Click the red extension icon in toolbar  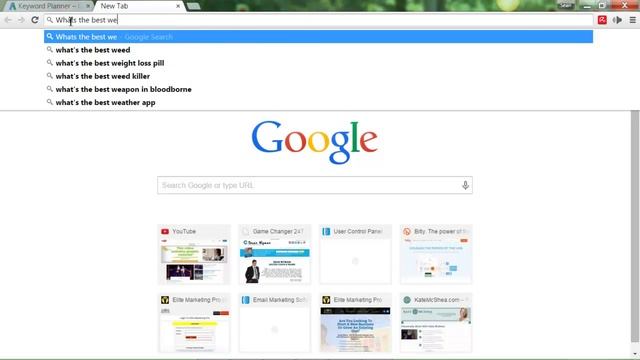pos(602,20)
